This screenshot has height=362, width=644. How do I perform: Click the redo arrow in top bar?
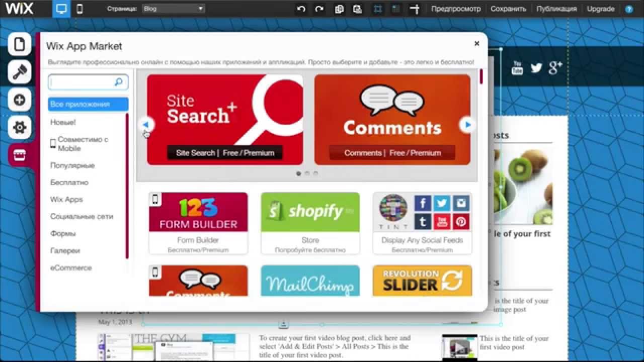click(319, 9)
